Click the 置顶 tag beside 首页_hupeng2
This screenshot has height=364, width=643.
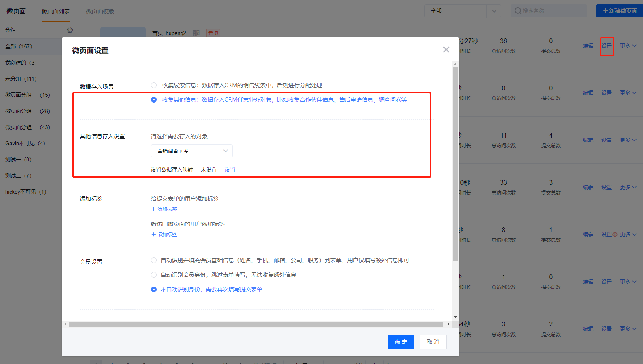pos(213,33)
